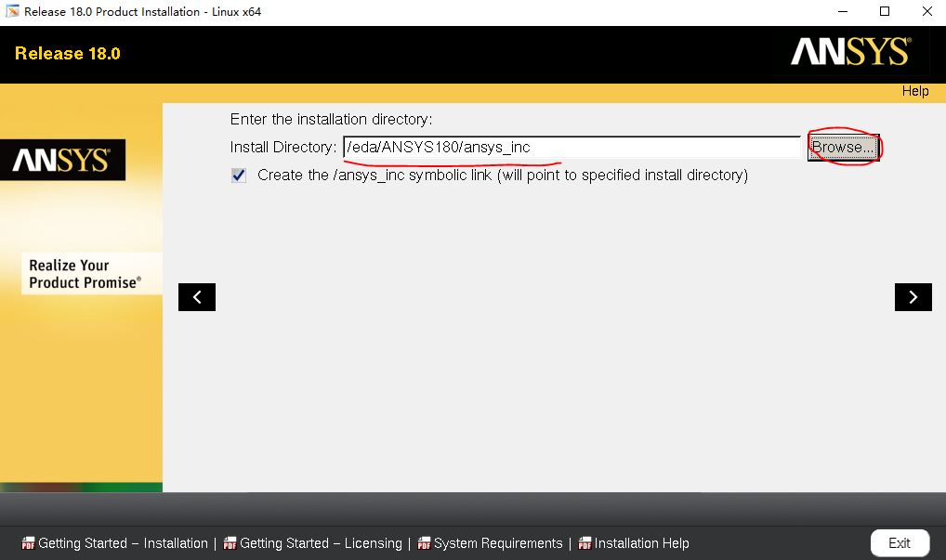Open System Requirements PDF link

498,543
